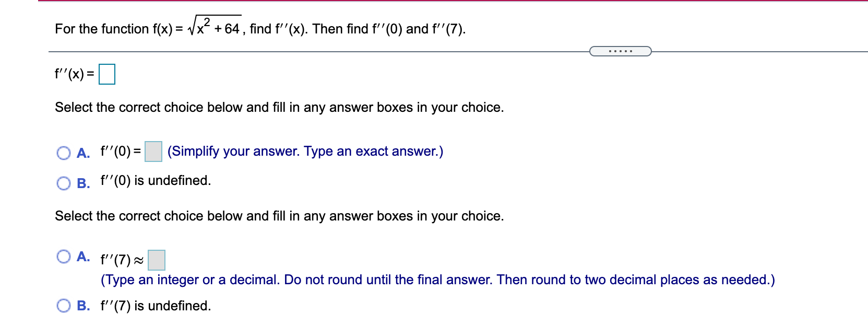Click the 'f''(0) is undefined' label text
Screen dimensions: 868x314
154,182
